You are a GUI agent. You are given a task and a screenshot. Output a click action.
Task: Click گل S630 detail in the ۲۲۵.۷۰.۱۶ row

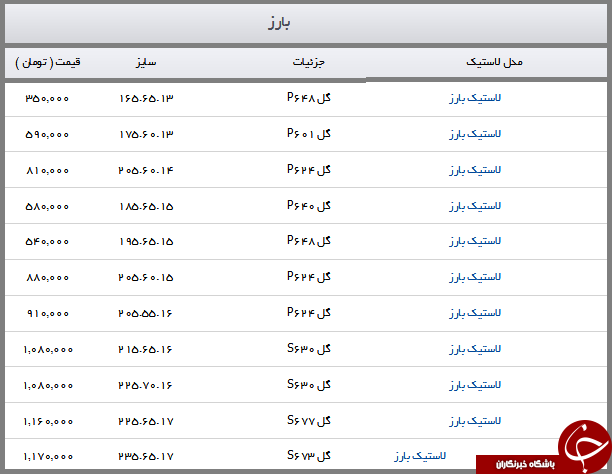(309, 384)
